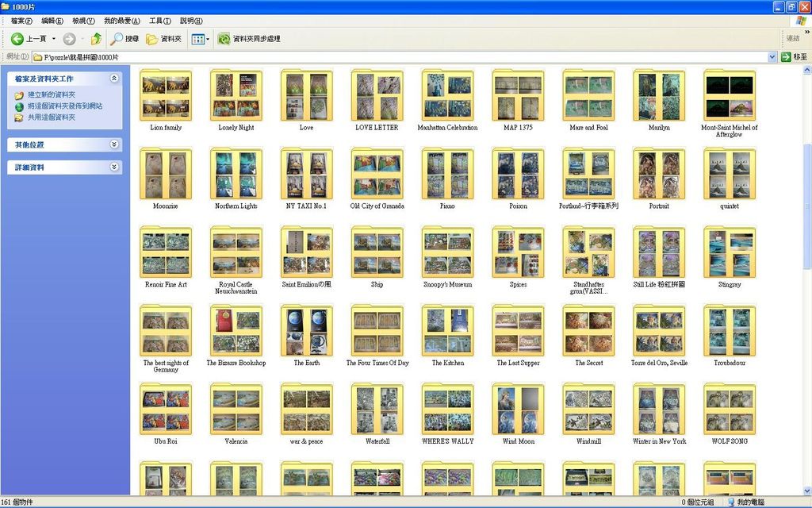Click the 連結 links toolbar label
Screen dimensions: 812x508
(793, 38)
